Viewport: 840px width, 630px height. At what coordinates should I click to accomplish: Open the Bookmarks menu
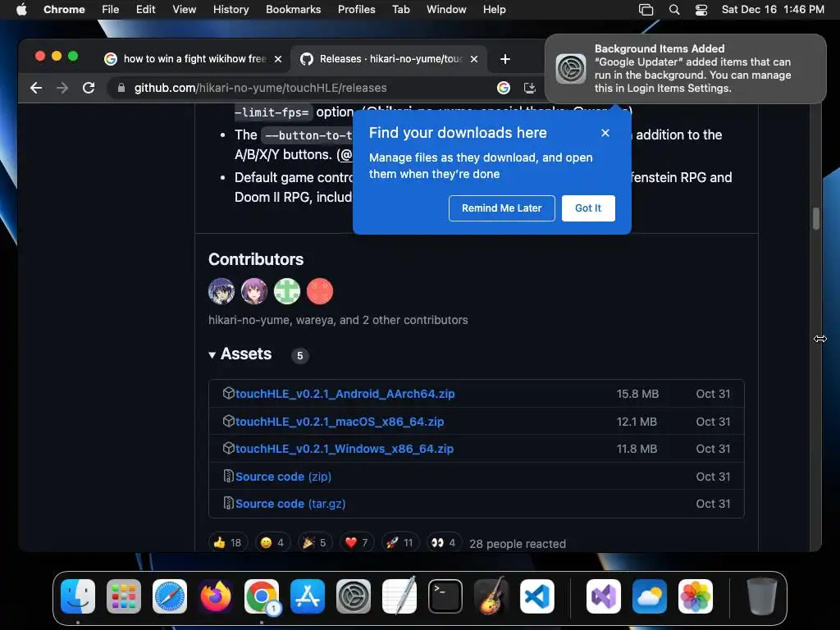pos(293,10)
